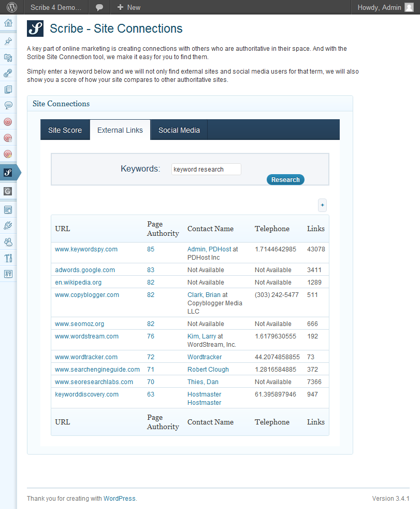This screenshot has width=420, height=509.
Task: Open the WordPress link in the footer
Action: 119,498
